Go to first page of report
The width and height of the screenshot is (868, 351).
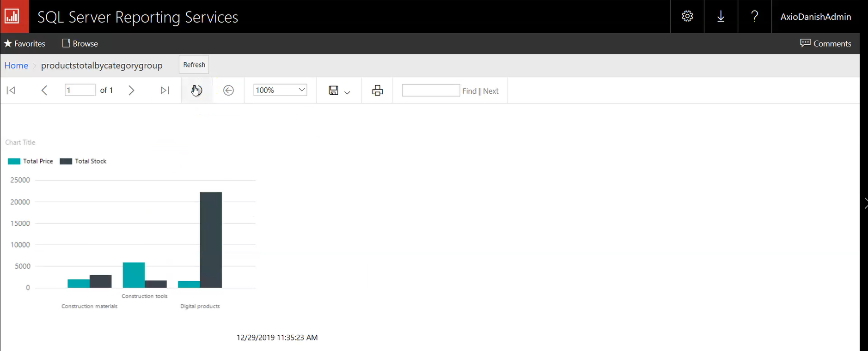pos(11,91)
